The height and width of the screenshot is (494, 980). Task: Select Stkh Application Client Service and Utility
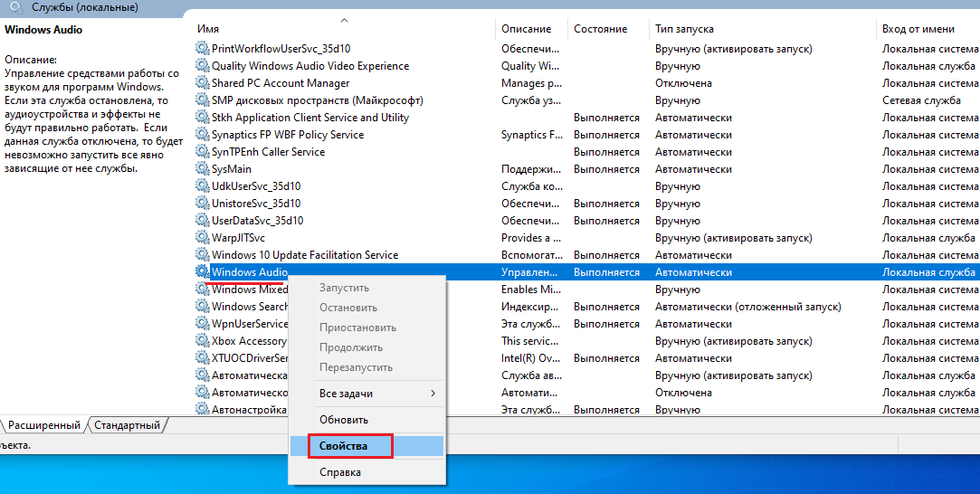tap(310, 118)
